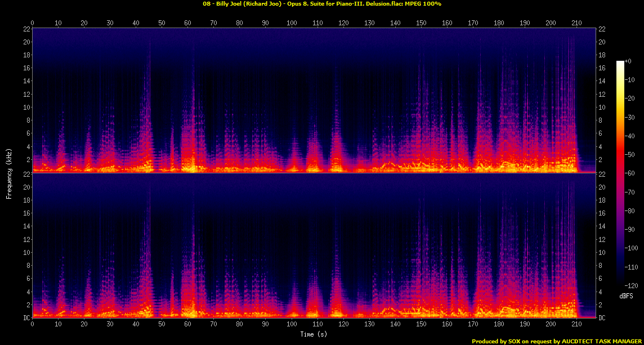Click the 0 mark on bottom time axis

pyautogui.click(x=33, y=325)
